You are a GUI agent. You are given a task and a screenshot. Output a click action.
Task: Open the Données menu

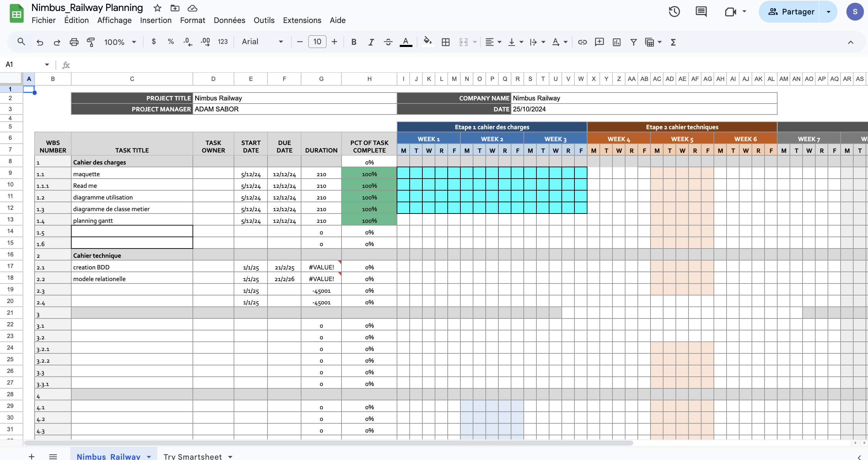click(229, 20)
